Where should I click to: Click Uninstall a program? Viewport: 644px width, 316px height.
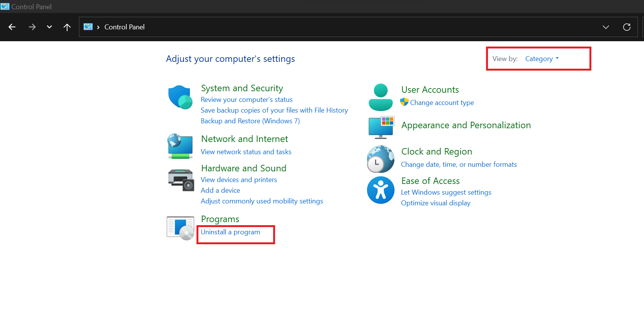[230, 232]
